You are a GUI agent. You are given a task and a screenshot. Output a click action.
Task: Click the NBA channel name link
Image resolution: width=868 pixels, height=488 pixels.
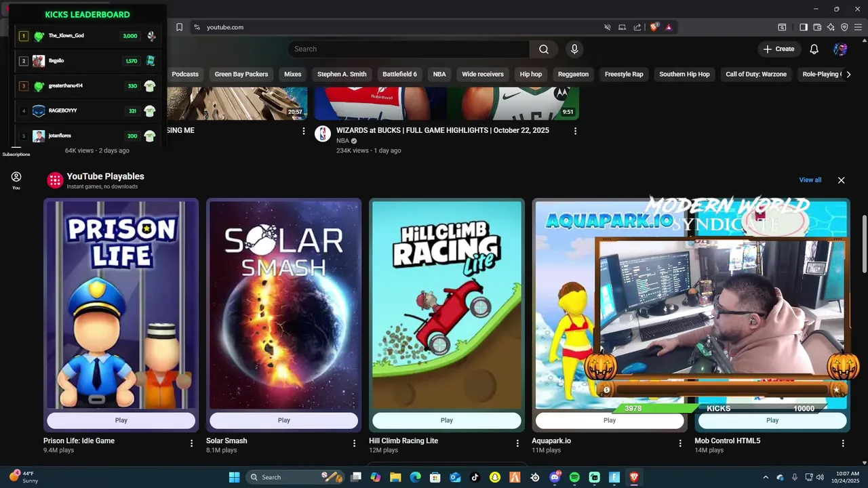(342, 141)
